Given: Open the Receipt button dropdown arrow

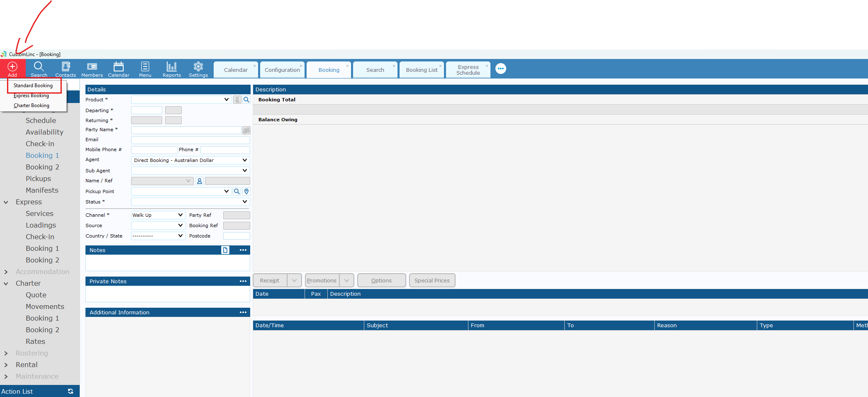Looking at the screenshot, I should pyautogui.click(x=295, y=280).
